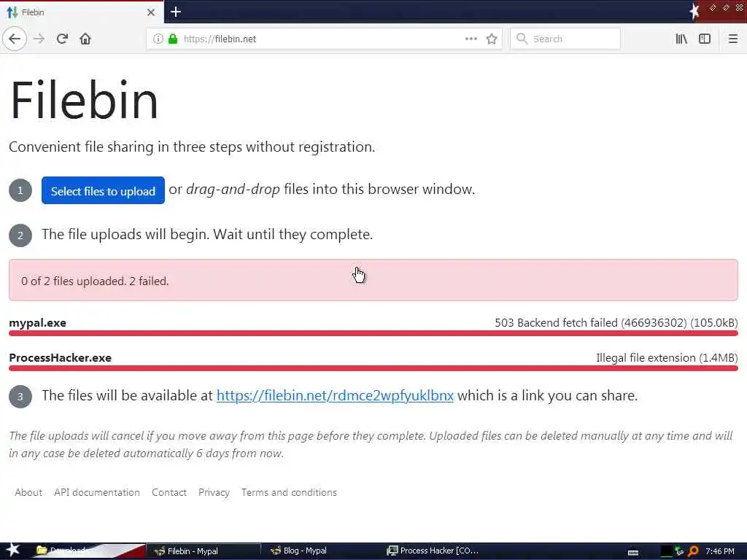Follow the Contact footer link
Screen dimensions: 747x560
pyautogui.click(x=169, y=492)
